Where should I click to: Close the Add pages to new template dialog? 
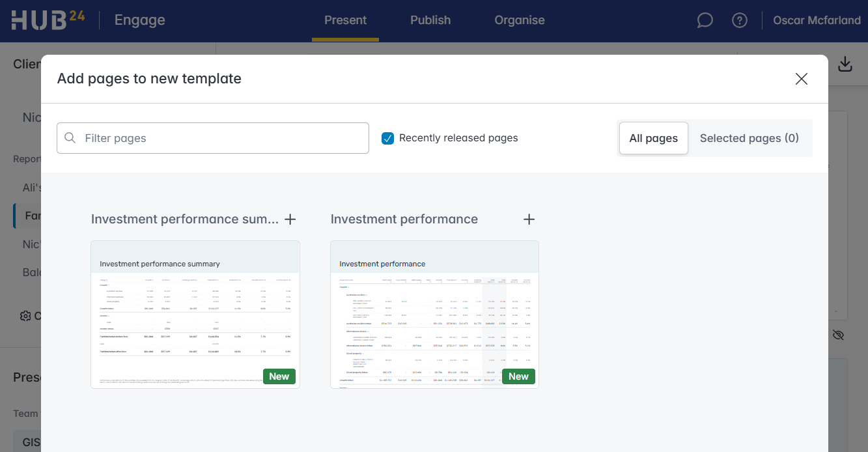coord(801,79)
